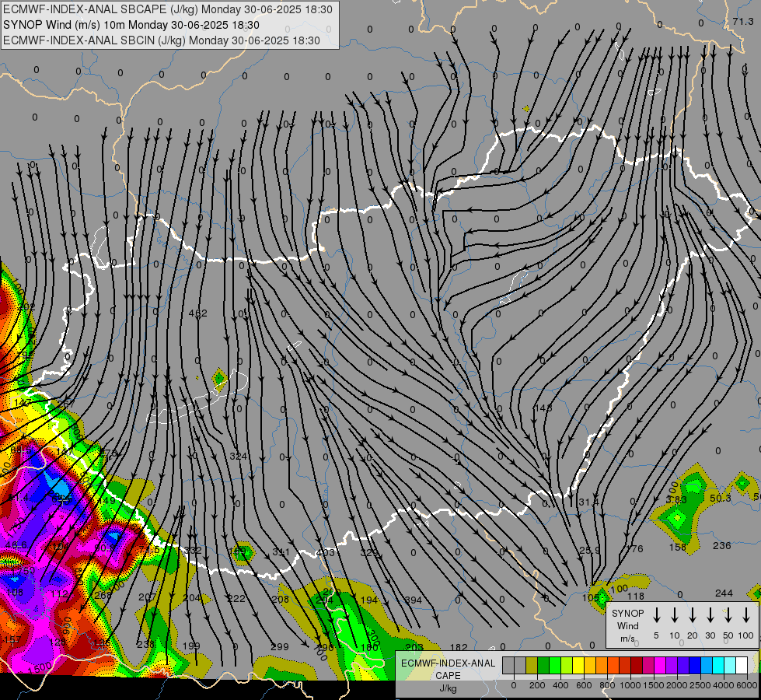This screenshot has width=761, height=700.
Task: Click the '200' tick label on CAPE scale
Action: [x=537, y=685]
